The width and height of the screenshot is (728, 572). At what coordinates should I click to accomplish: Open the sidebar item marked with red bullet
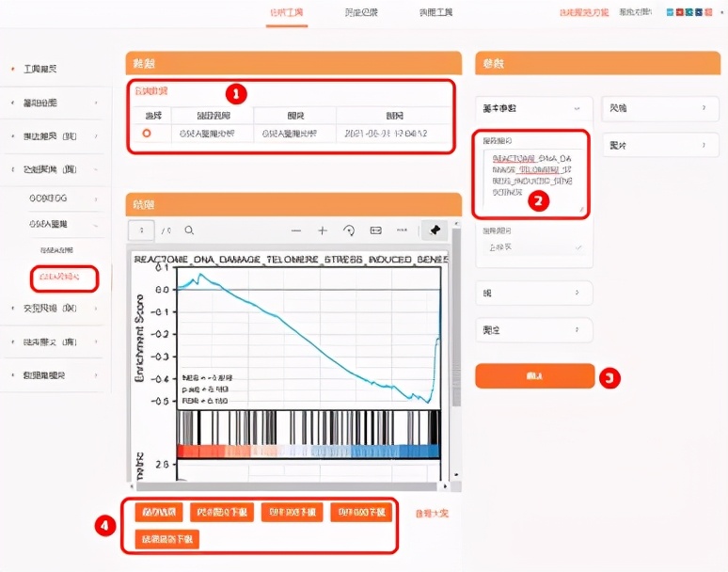[x=40, y=70]
